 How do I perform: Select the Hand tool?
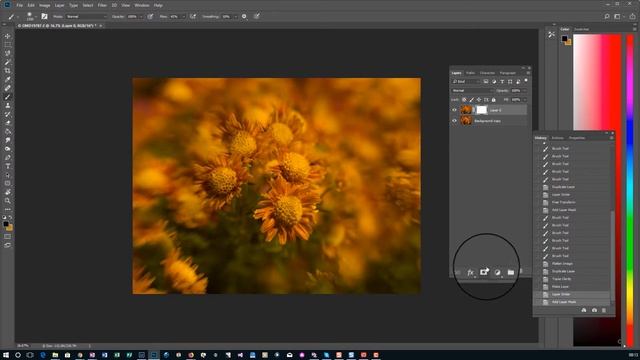(x=7, y=192)
